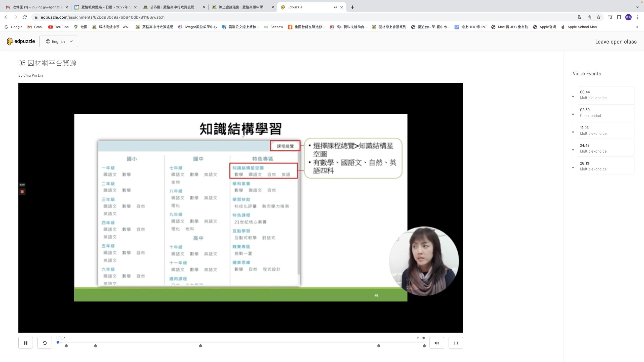Jump to 00:44 Multiple-choice event
Viewport: 644px width, 362px height.
pyautogui.click(x=606, y=95)
